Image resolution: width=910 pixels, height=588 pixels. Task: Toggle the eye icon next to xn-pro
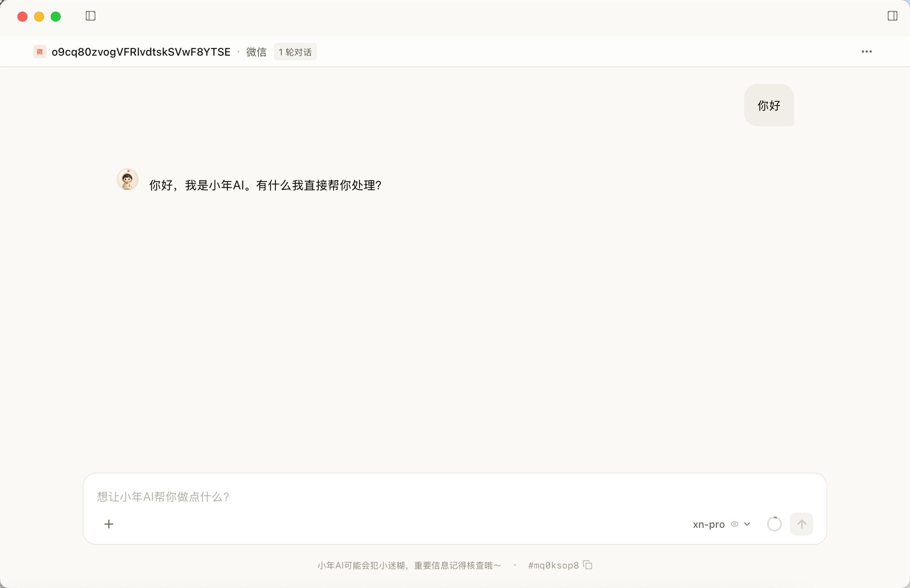735,524
